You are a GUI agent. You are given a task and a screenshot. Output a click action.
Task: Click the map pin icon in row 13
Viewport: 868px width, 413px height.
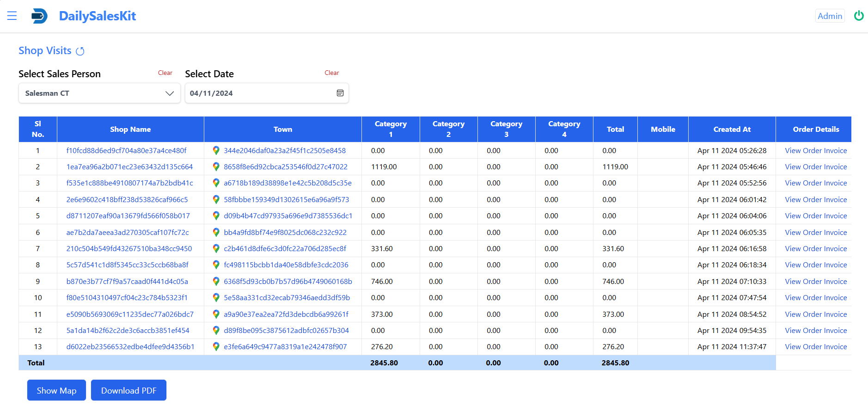(x=216, y=346)
